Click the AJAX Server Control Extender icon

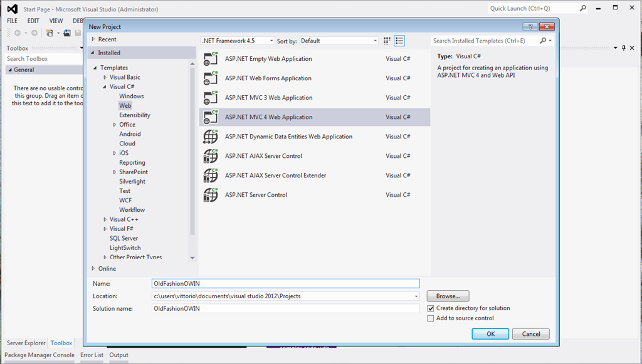click(211, 175)
